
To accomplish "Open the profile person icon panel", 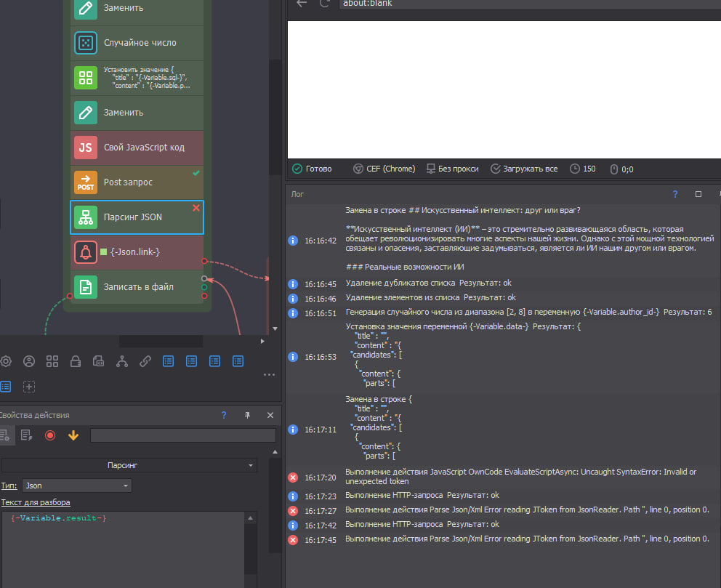I will pyautogui.click(x=29, y=361).
